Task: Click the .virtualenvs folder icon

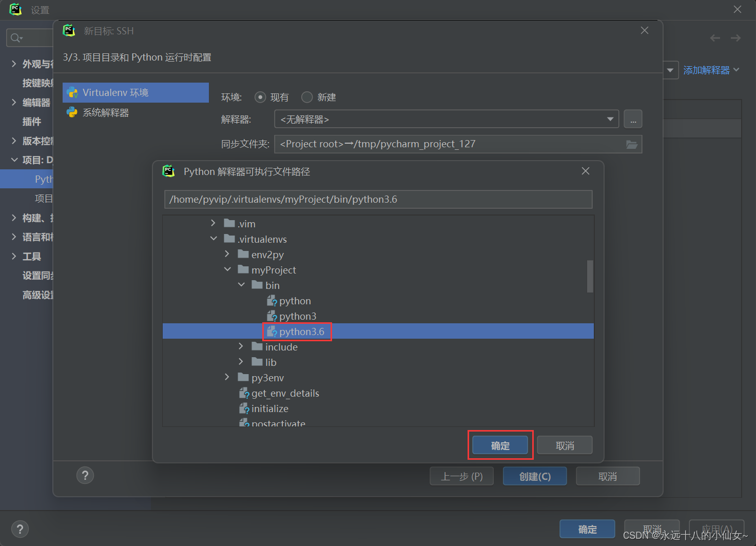Action: click(229, 239)
